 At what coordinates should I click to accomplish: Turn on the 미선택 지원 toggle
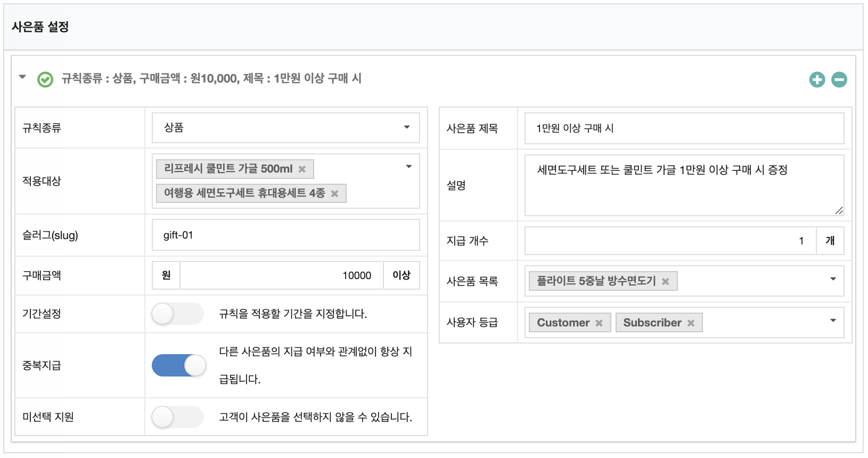(177, 417)
